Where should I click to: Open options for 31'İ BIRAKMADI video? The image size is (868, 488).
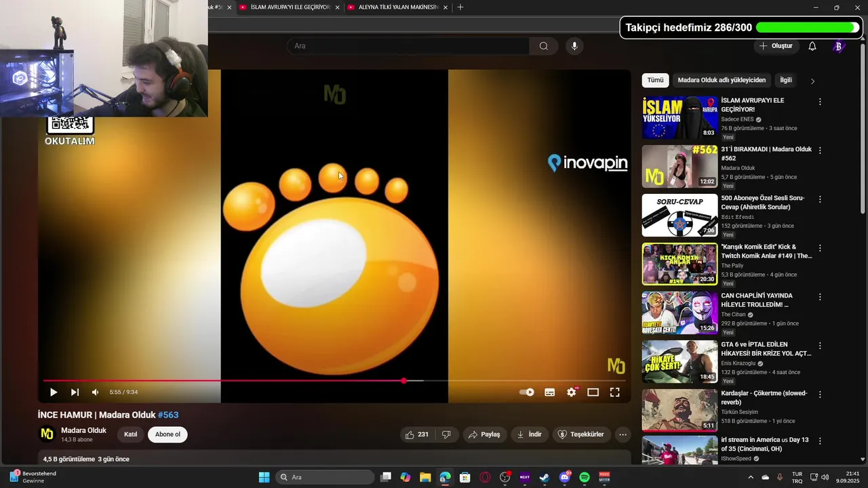[820, 150]
